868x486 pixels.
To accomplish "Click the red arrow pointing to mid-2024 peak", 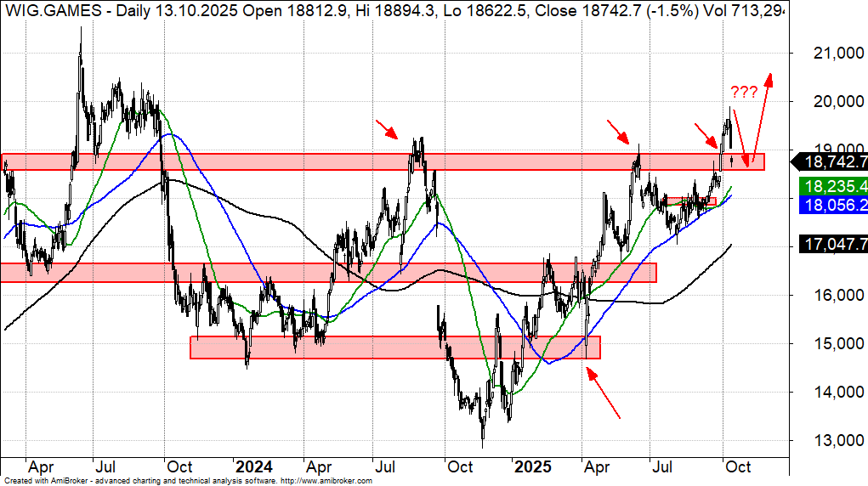I will 387,129.
